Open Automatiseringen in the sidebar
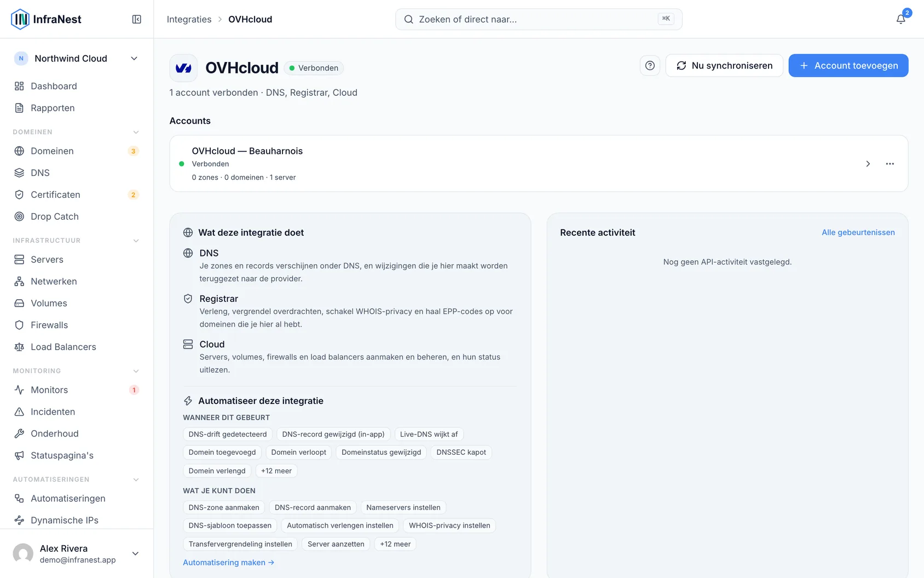Viewport: 924px width, 578px height. pos(77,498)
